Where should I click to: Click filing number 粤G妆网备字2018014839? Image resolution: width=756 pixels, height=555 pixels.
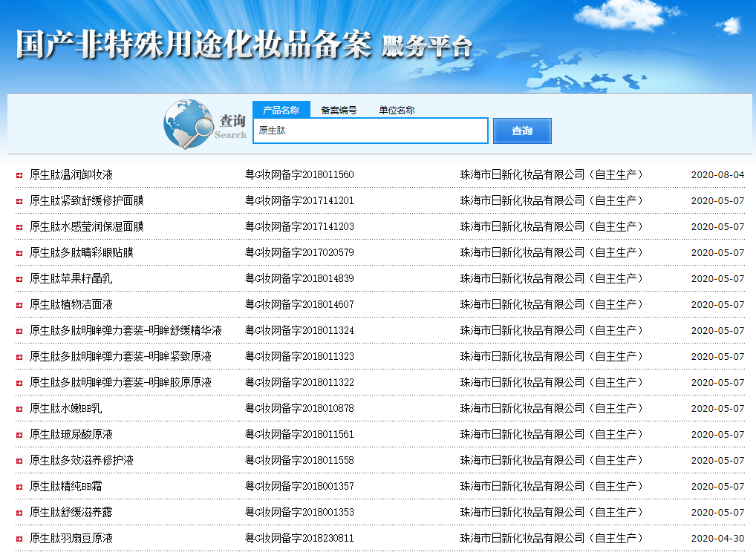(x=299, y=278)
